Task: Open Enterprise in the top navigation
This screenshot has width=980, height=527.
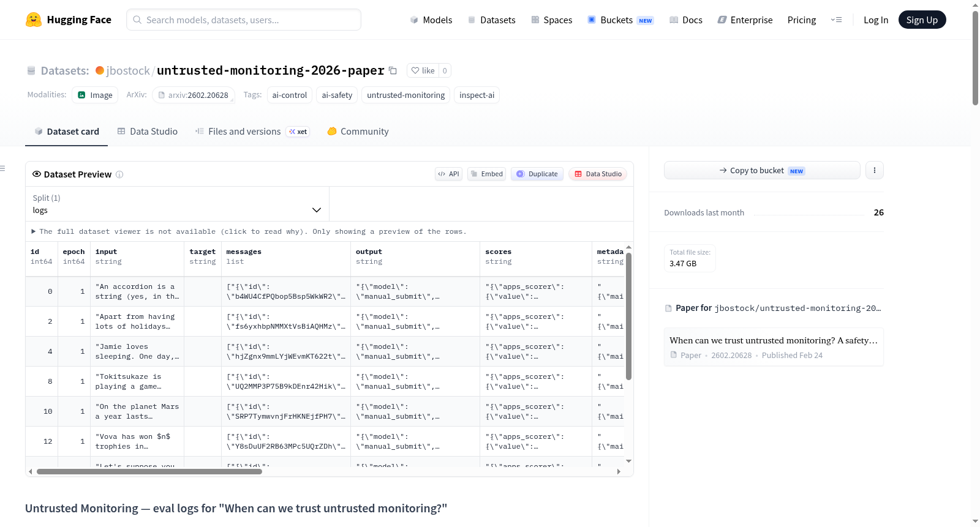Action: click(x=745, y=20)
